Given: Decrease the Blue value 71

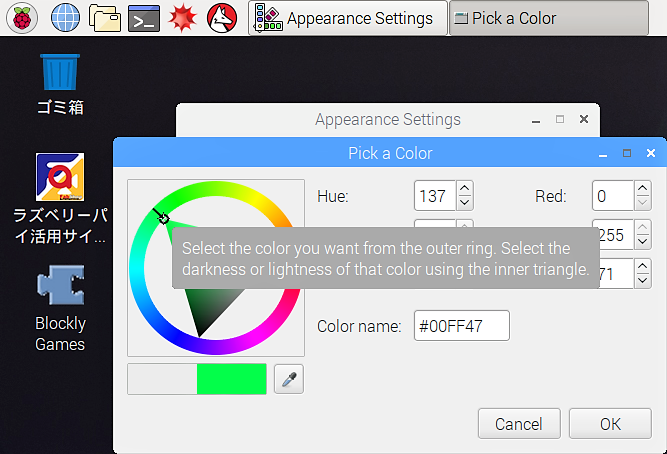Looking at the screenshot, I should point(643,281).
